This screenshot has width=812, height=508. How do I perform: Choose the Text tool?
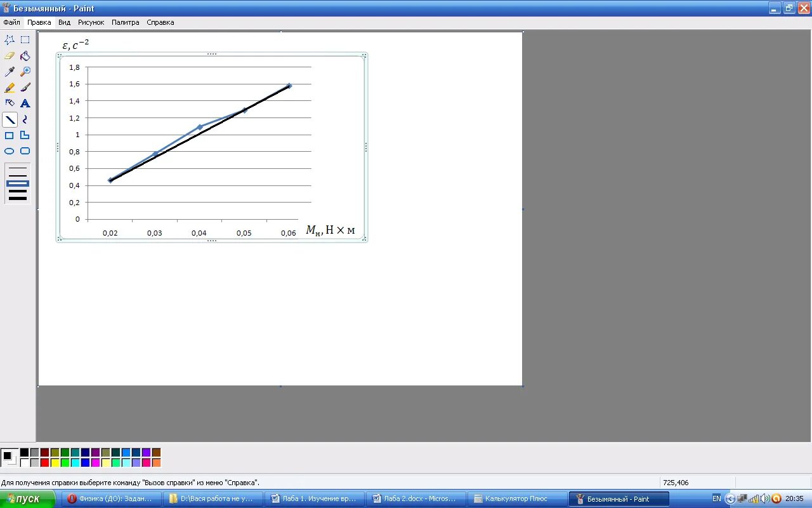click(x=25, y=104)
